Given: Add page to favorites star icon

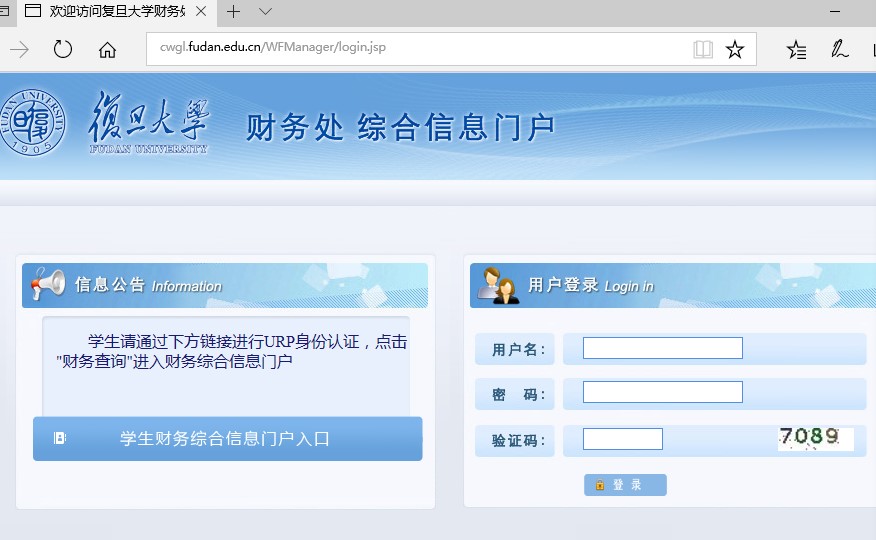Looking at the screenshot, I should coord(735,49).
